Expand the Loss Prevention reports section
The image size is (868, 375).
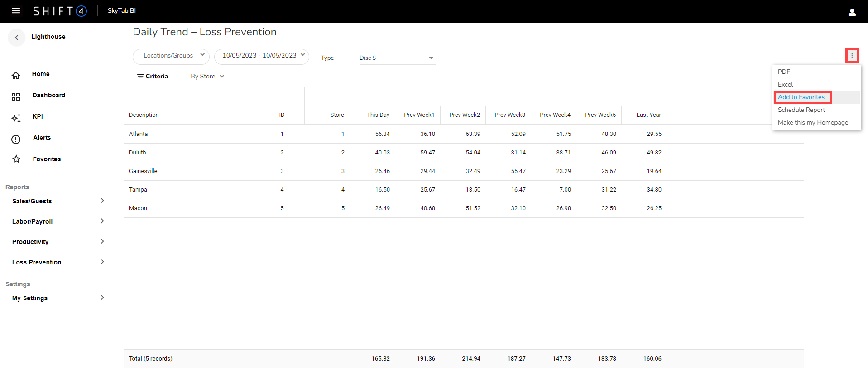click(58, 262)
